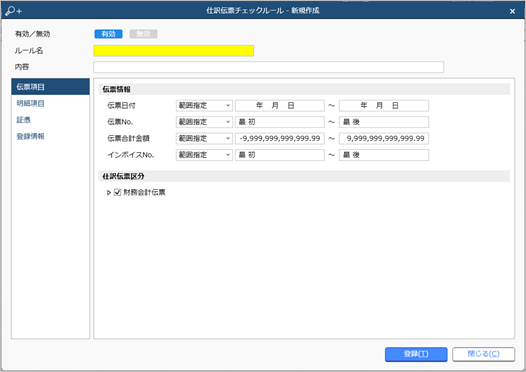Click the yellow ルール名 input field
The width and height of the screenshot is (526, 372).
coord(173,51)
